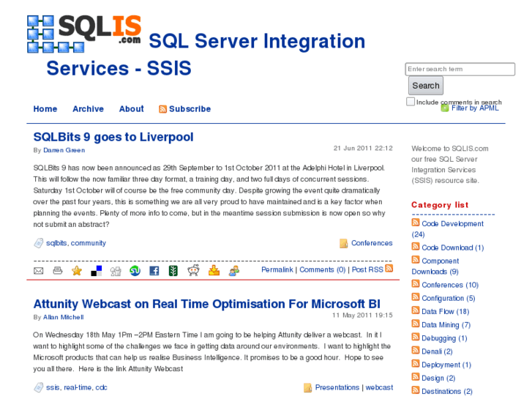Open the Archive menu item
The width and height of the screenshot is (532, 399).
(89, 109)
